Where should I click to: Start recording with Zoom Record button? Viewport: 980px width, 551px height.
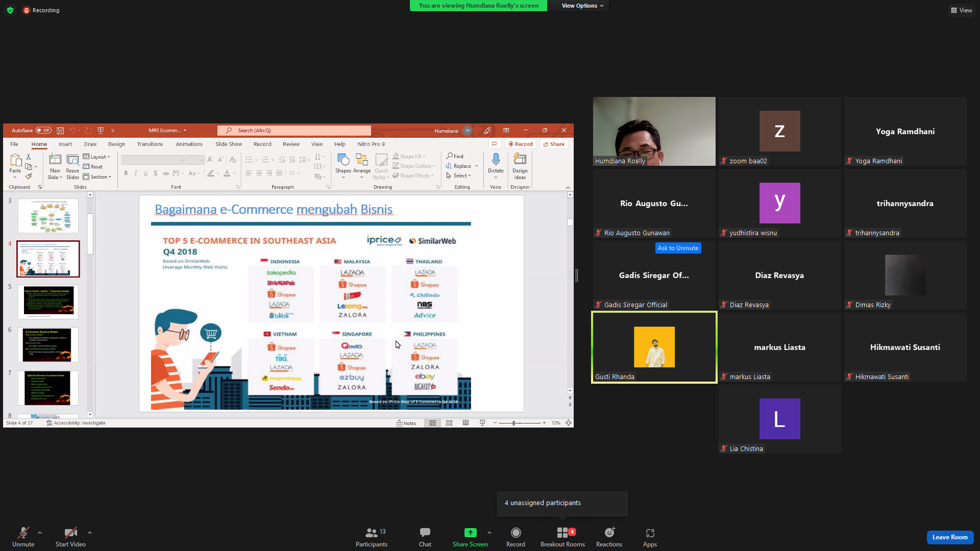coord(516,537)
